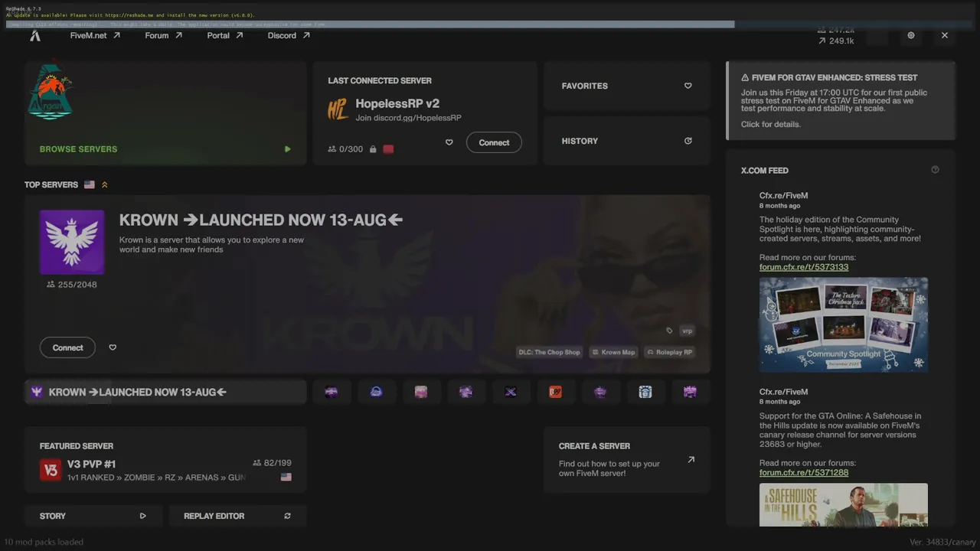Click the US flag next to Top Servers

pos(90,184)
